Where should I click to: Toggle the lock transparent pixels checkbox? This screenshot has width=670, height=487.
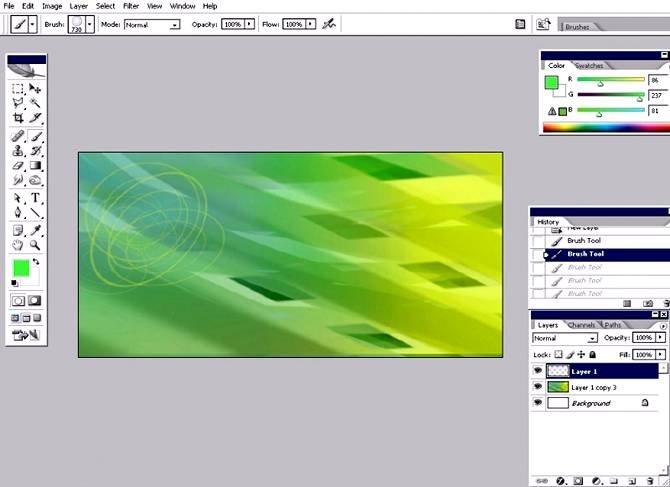pos(560,355)
